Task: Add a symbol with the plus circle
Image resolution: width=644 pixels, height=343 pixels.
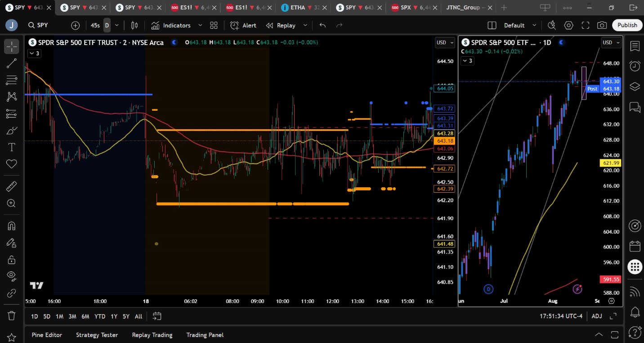Action: pyautogui.click(x=75, y=25)
